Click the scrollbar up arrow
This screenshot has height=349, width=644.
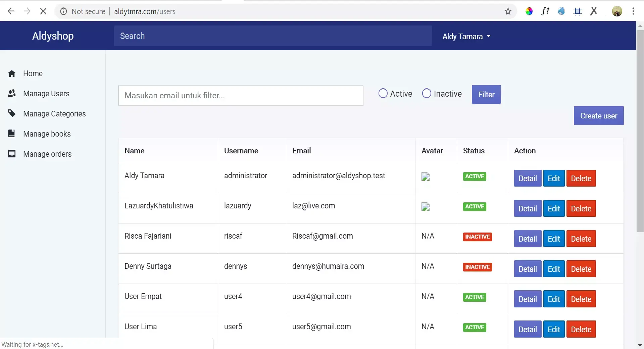pyautogui.click(x=640, y=25)
